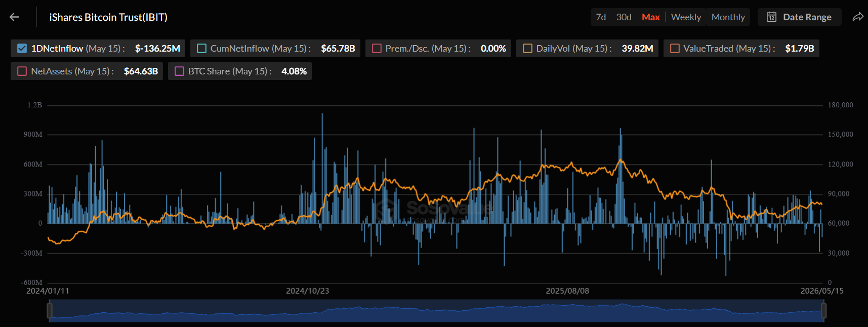Click the $65.78B cumulative inflow value
Screen dimensions: 868x327
(338, 49)
